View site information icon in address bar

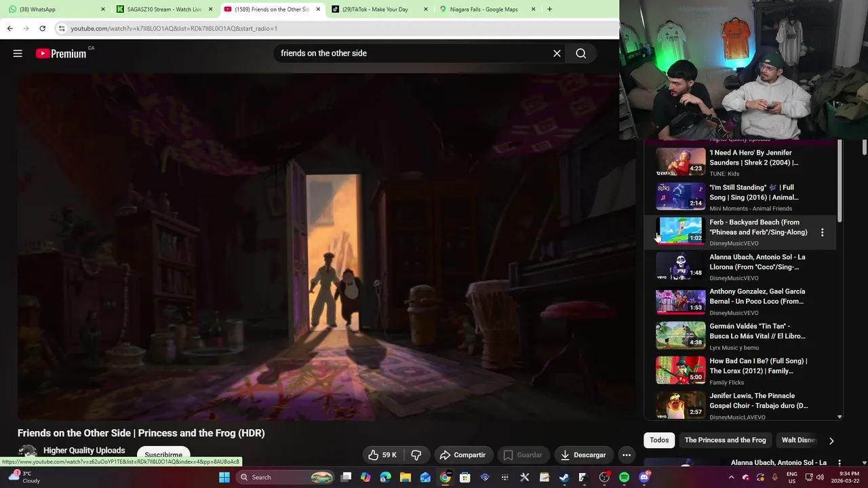click(62, 28)
